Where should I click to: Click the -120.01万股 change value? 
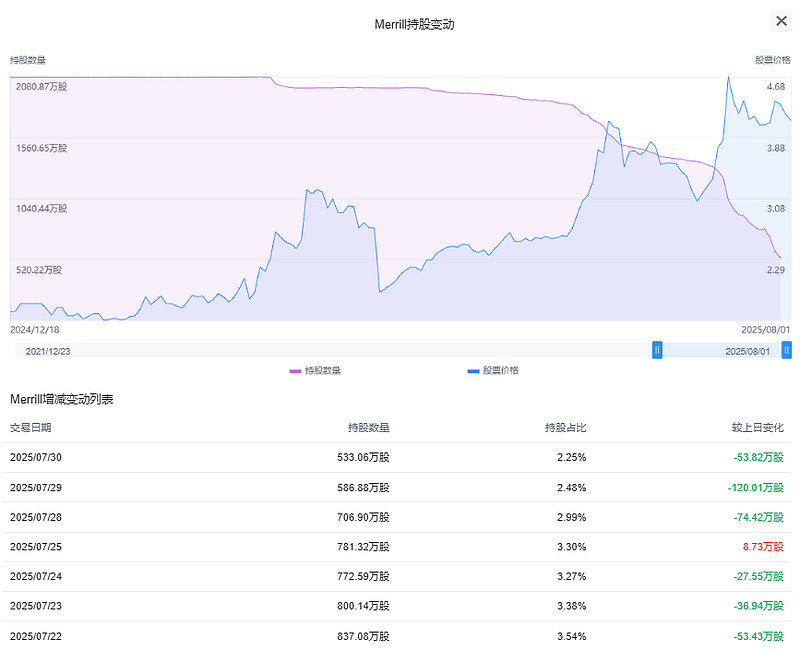click(756, 488)
